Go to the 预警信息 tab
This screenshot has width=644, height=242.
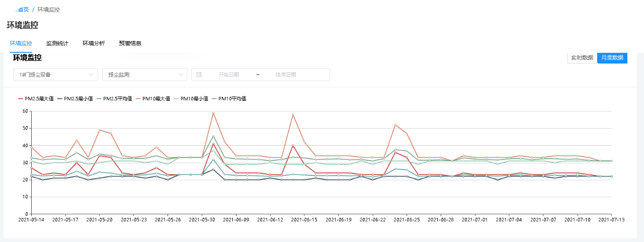[130, 43]
